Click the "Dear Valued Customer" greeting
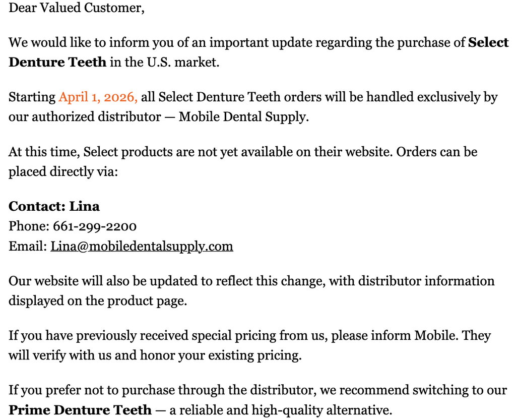The width and height of the screenshot is (516, 420). (77, 9)
